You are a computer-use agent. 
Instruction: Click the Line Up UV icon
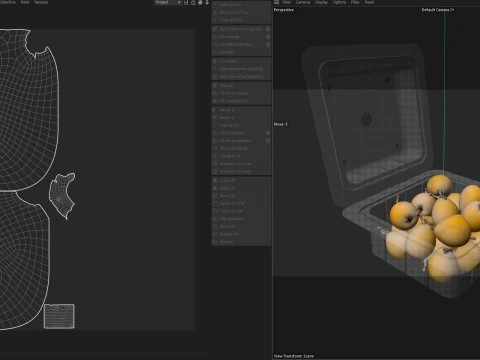[215, 125]
